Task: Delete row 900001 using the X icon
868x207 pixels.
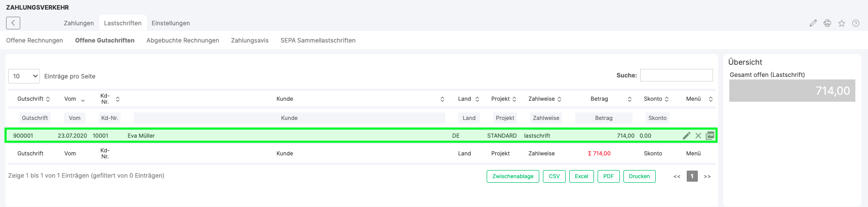Action: (x=698, y=136)
